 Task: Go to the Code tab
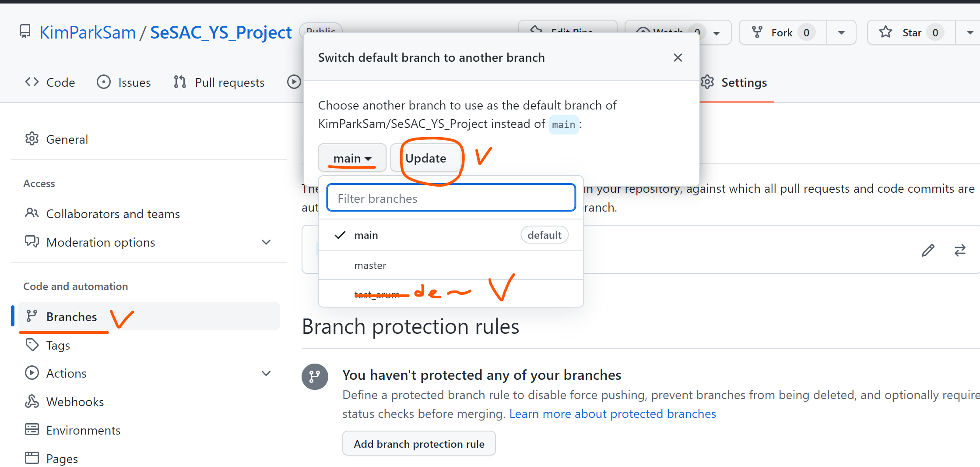pyautogui.click(x=50, y=82)
